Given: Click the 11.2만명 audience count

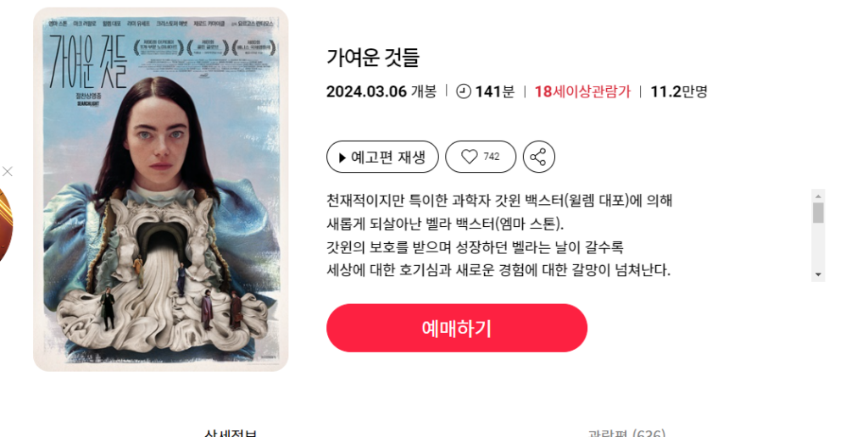Looking at the screenshot, I should pos(679,91).
